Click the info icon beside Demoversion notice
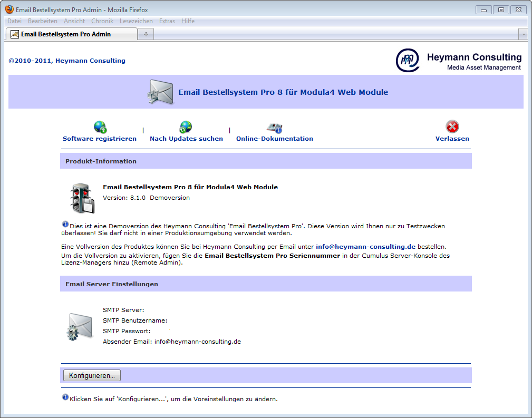The image size is (532, 418). pyautogui.click(x=65, y=224)
